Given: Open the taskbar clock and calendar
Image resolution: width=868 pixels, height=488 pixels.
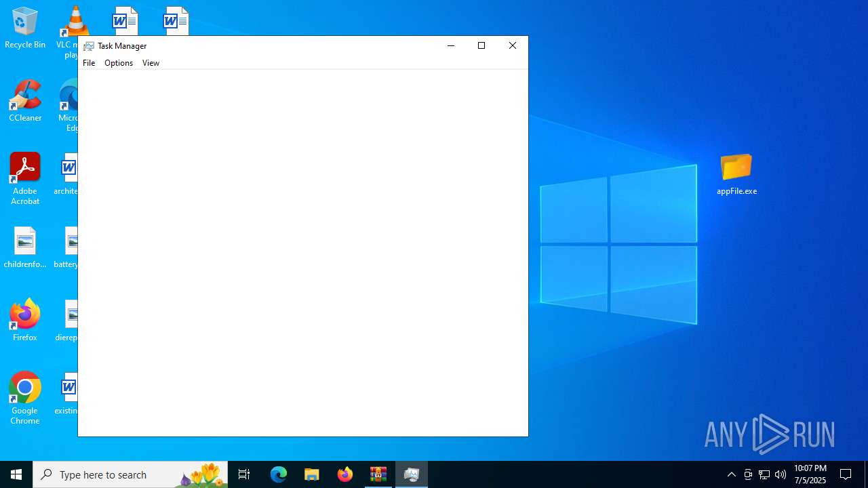Looking at the screenshot, I should [810, 474].
